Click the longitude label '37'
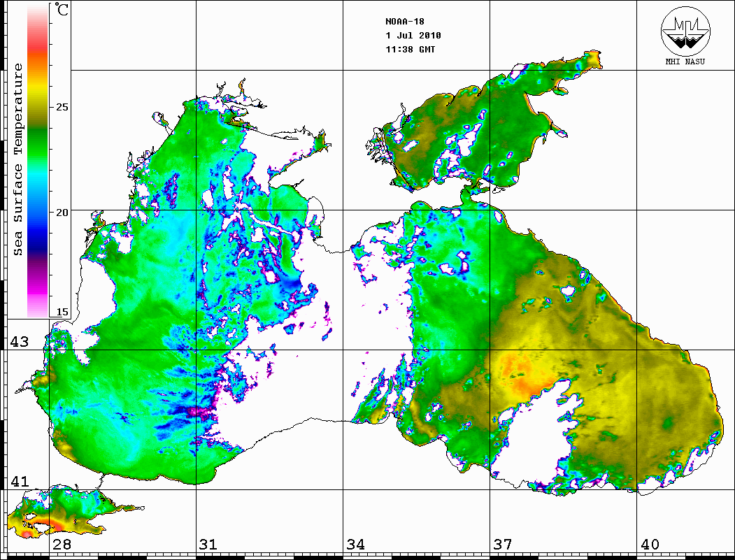This screenshot has width=735, height=560. click(503, 544)
